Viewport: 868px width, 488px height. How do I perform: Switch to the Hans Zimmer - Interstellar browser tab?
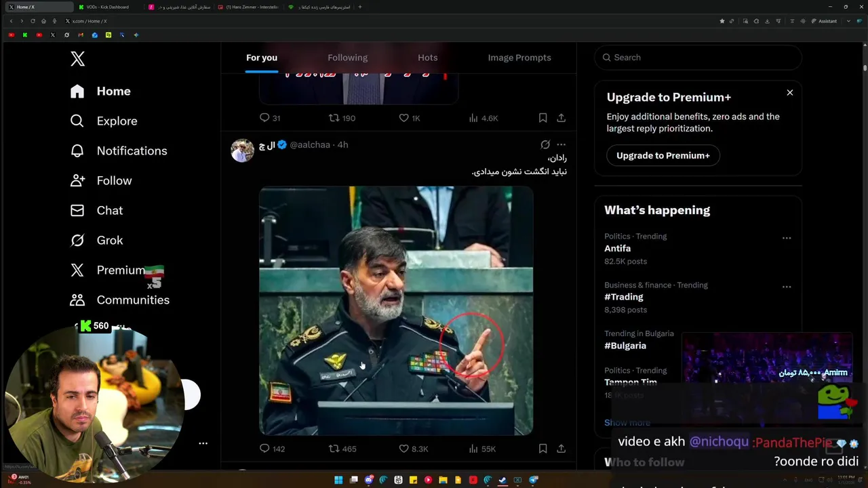250,7
